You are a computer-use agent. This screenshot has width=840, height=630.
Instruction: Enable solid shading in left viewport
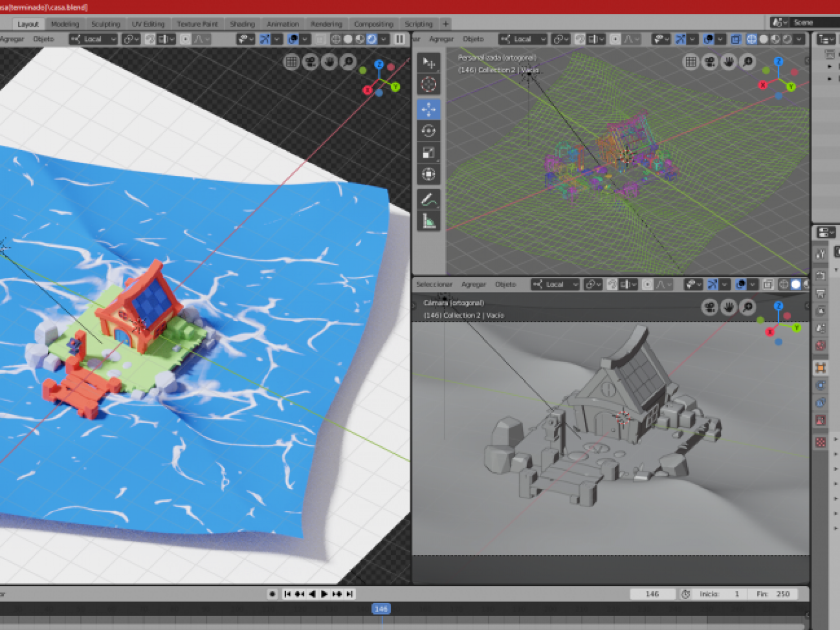point(348,39)
